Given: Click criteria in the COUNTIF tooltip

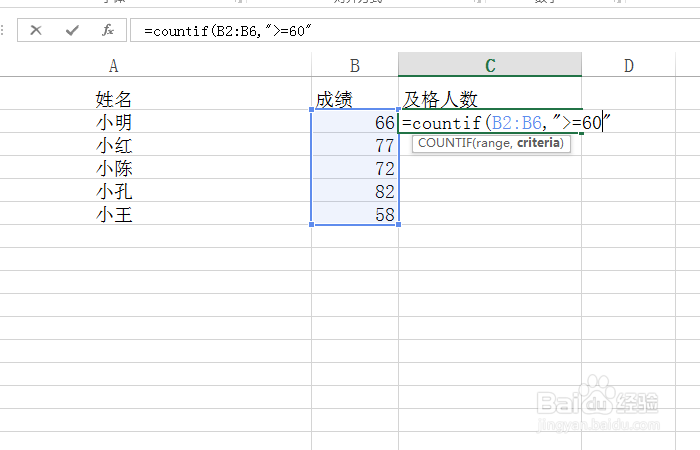Looking at the screenshot, I should click(x=538, y=143).
